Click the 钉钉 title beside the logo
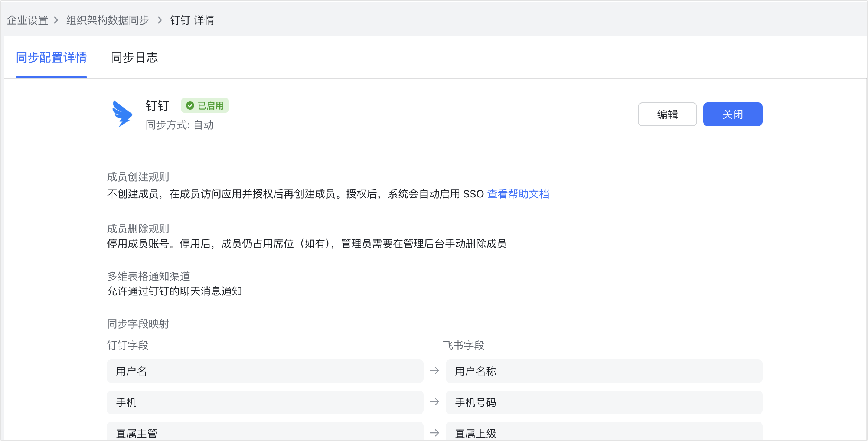This screenshot has width=868, height=441. click(157, 106)
